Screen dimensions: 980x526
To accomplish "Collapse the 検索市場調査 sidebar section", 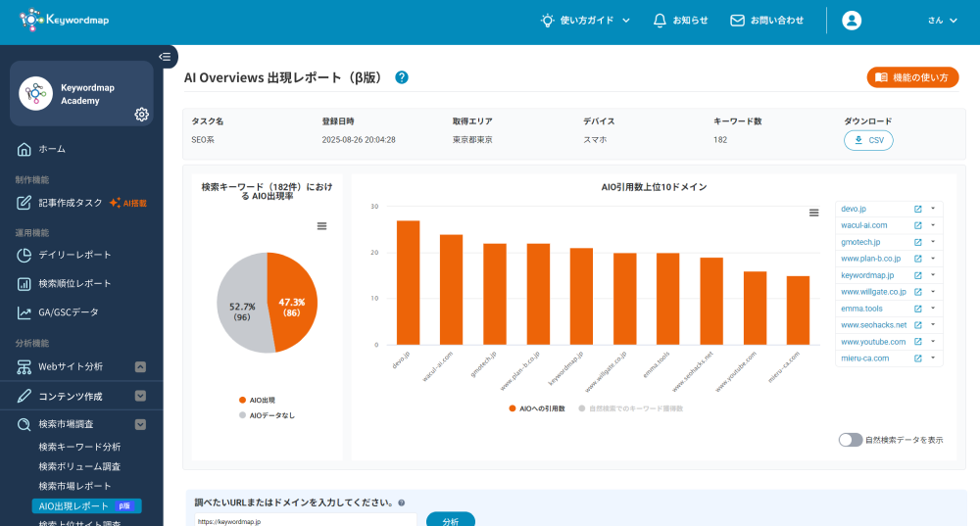I will pyautogui.click(x=140, y=425).
